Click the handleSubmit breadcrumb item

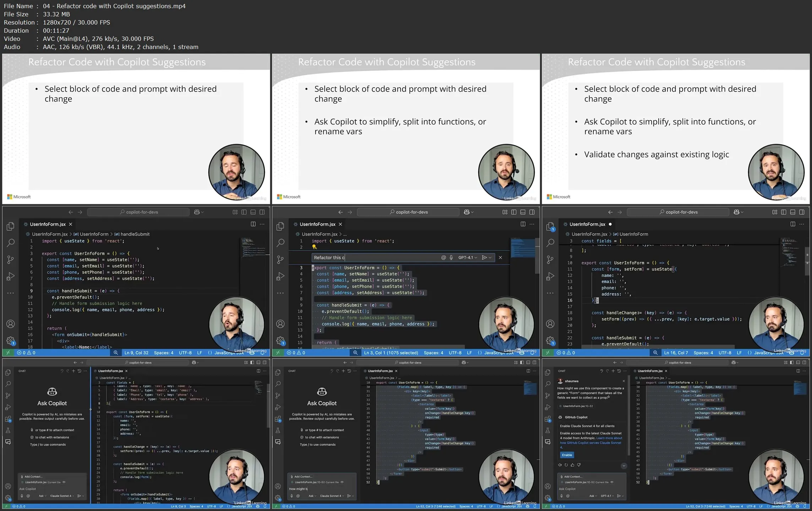[x=135, y=234]
